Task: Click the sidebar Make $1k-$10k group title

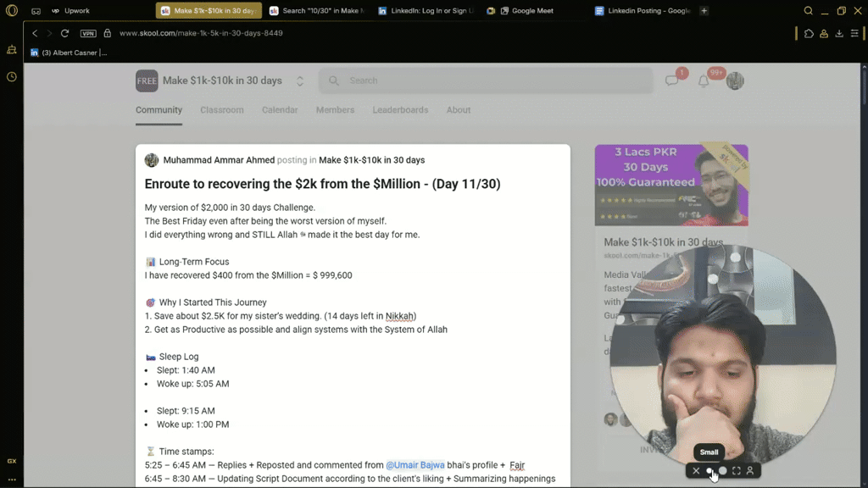Action: [663, 242]
